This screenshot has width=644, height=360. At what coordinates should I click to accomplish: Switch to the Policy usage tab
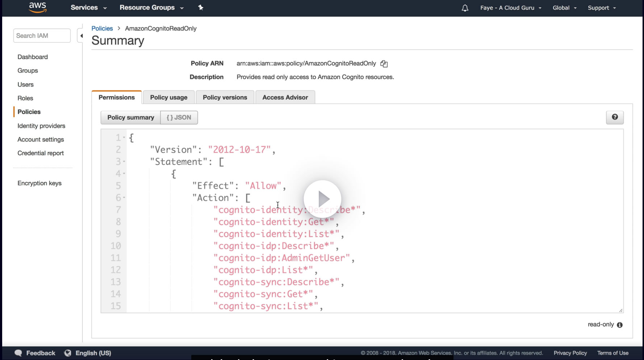[169, 97]
